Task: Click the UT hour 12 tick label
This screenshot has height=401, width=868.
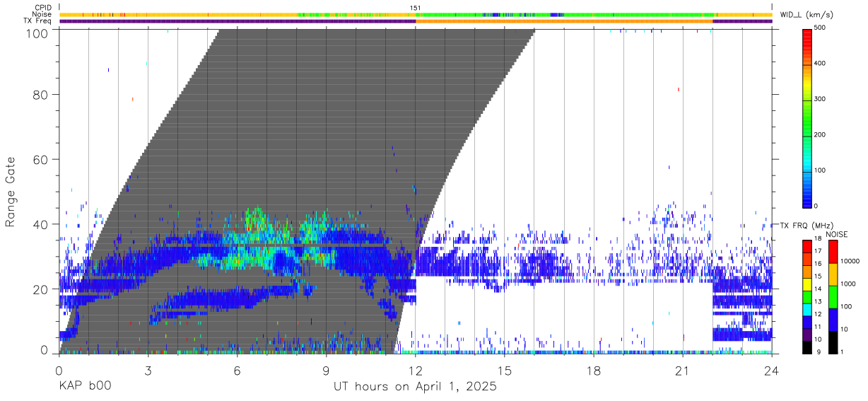Action: coord(416,371)
